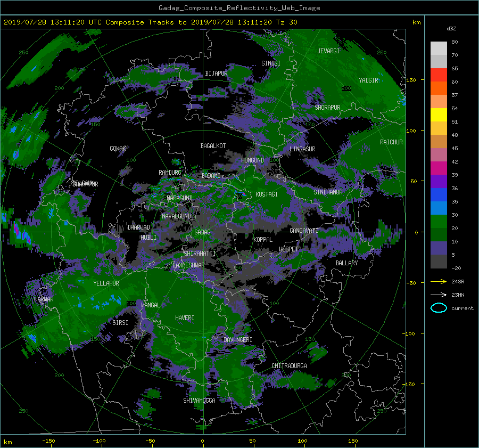Click the GADAG radar center label
479x448 pixels.
[202, 232]
